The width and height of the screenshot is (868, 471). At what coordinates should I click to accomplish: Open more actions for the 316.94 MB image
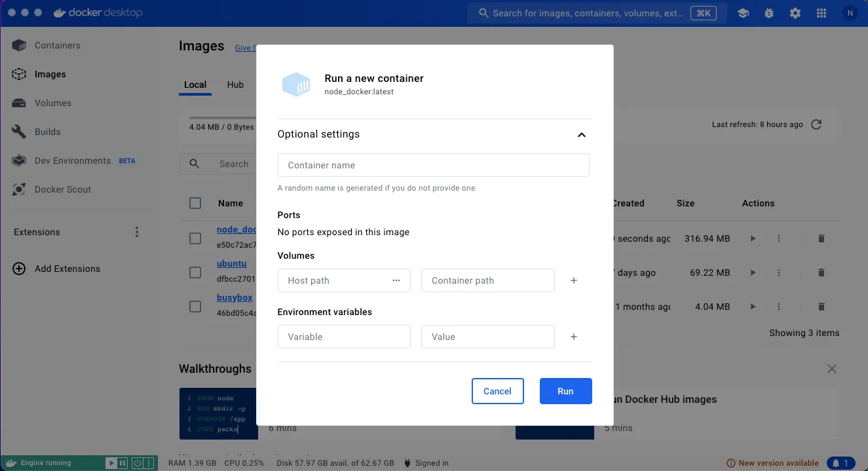(779, 238)
